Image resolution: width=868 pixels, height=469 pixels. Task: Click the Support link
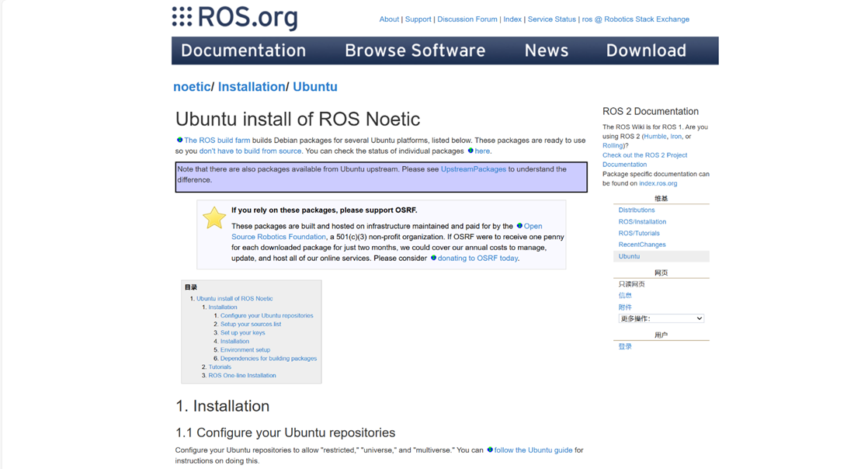pos(418,19)
